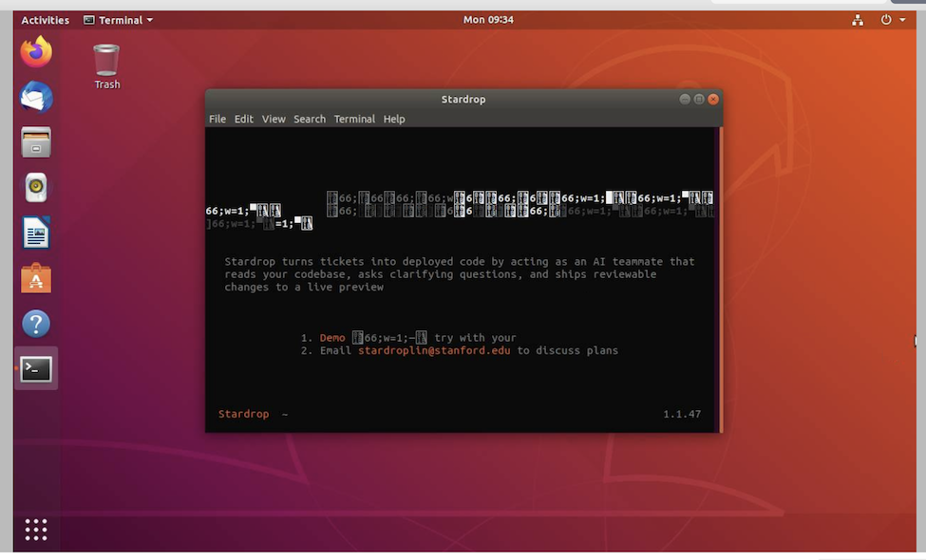This screenshot has width=926, height=560.
Task: Click the Stardrop terminal vertical scrollbar
Action: [x=720, y=279]
